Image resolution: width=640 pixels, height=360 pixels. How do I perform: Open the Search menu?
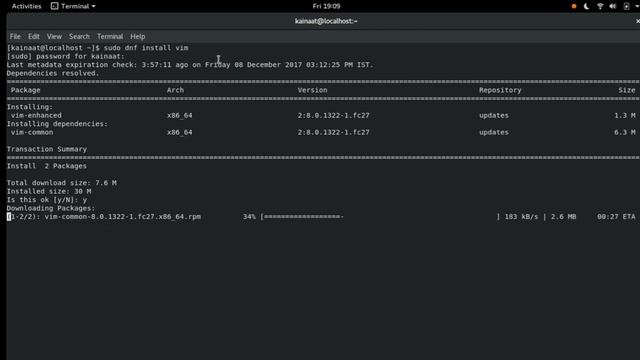[79, 36]
